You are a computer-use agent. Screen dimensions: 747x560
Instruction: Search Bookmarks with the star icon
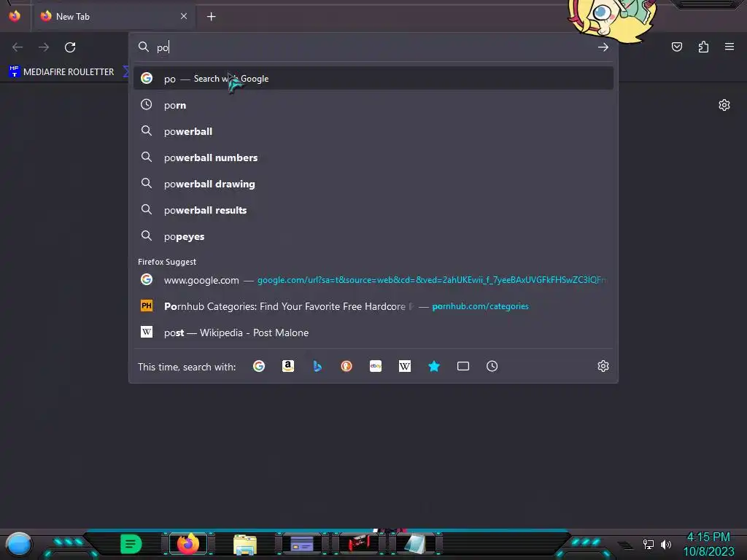pyautogui.click(x=434, y=366)
